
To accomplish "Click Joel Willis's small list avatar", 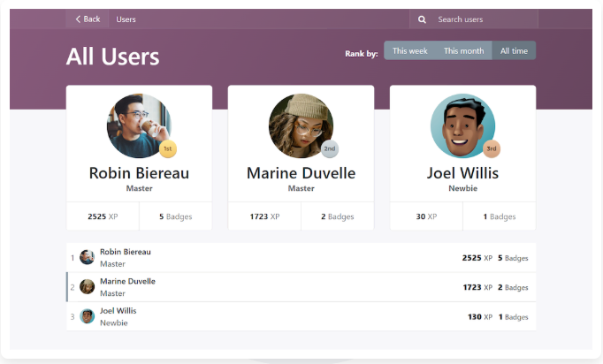I will pos(88,315).
